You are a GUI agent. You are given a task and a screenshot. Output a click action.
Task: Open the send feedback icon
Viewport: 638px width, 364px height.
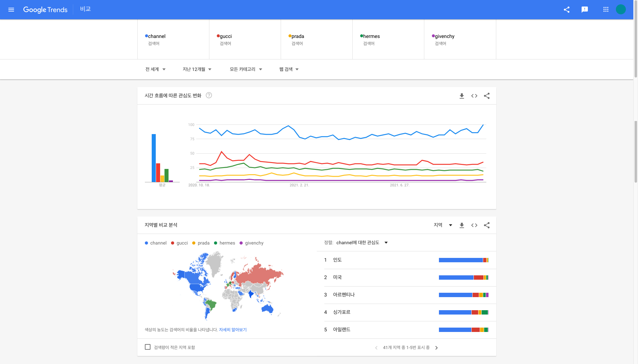(585, 10)
